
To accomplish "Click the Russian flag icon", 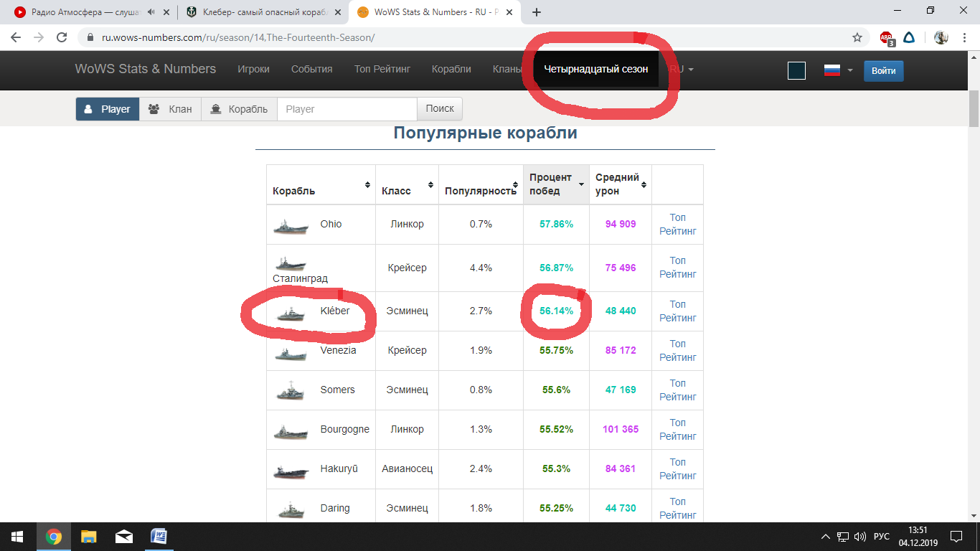I will click(831, 70).
